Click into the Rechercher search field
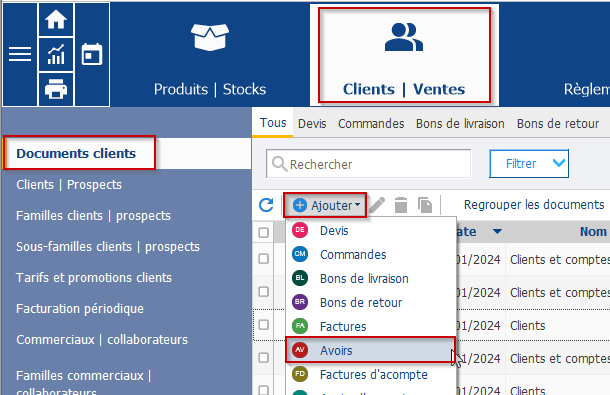This screenshot has width=610, height=395. (x=368, y=164)
